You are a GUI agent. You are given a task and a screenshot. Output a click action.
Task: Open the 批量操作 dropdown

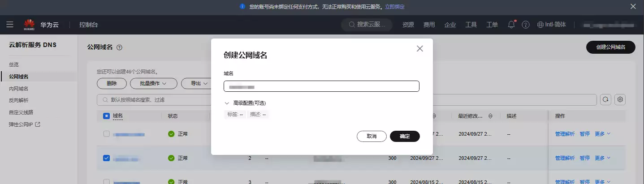pos(152,83)
